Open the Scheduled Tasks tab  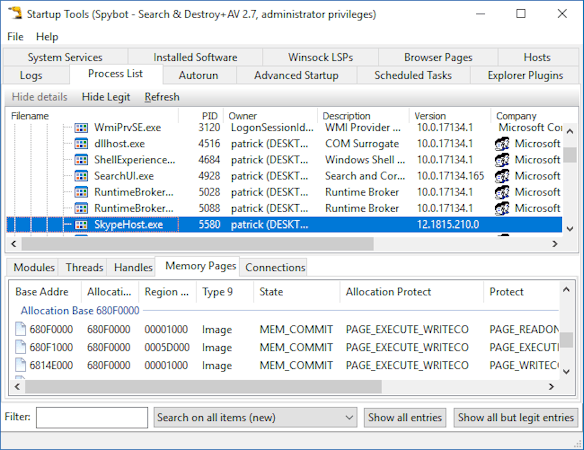point(413,75)
